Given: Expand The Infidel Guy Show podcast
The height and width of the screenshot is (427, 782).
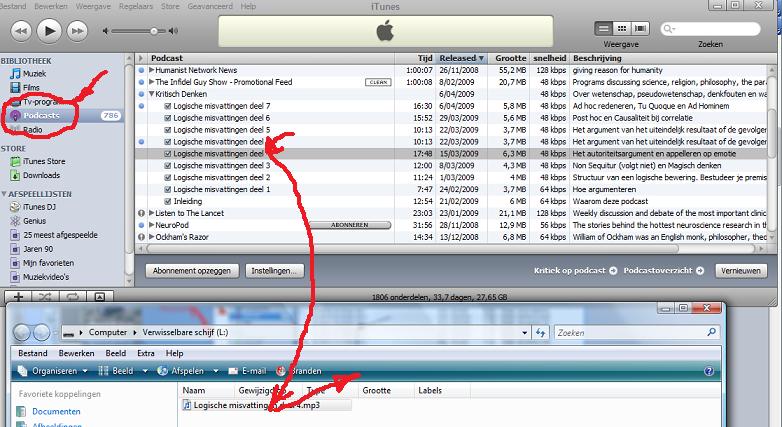Looking at the screenshot, I should click(152, 82).
